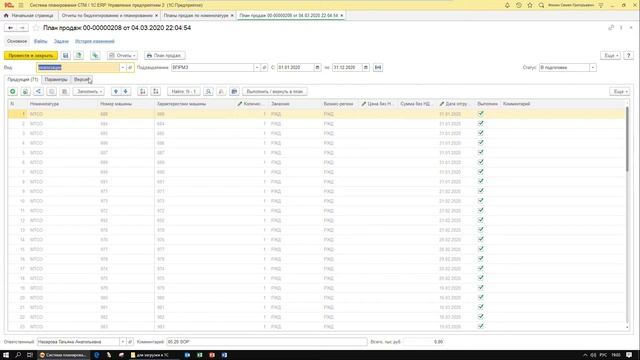640x360 pixels.
Task: Open the Отчеты dropdown menu
Action: [x=122, y=56]
